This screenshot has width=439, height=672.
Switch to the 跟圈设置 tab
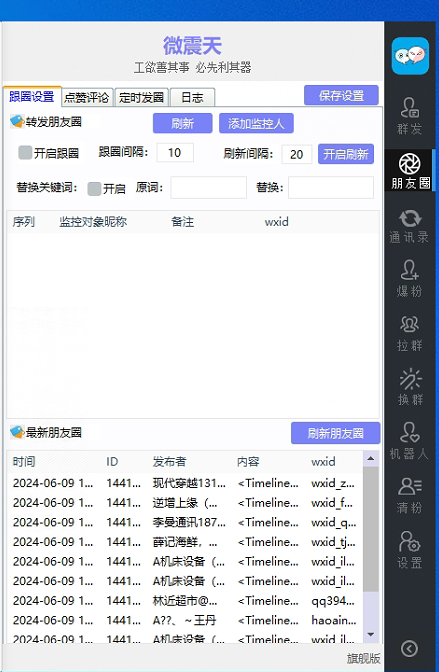(32, 97)
